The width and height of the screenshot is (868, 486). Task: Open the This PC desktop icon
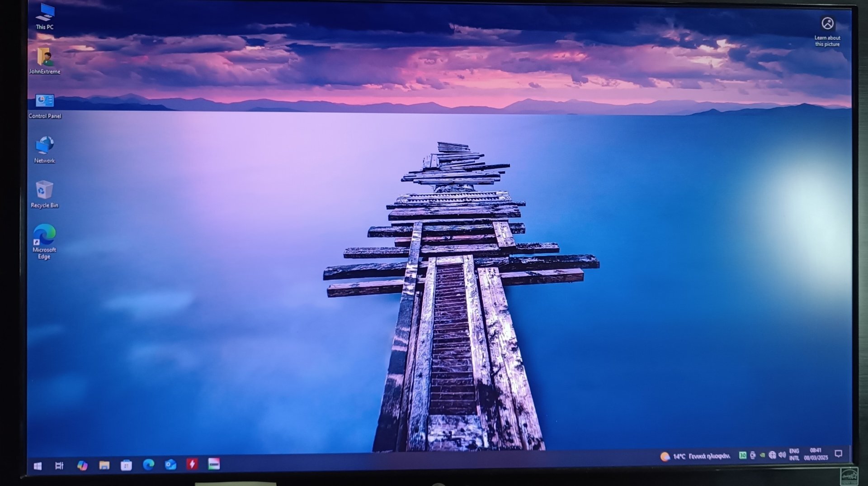45,17
